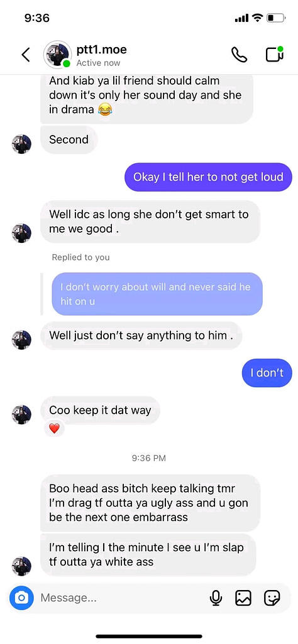Screen dimensions: 298x644
Task: Tap the ptt1.moe username in header
Action: (x=102, y=50)
